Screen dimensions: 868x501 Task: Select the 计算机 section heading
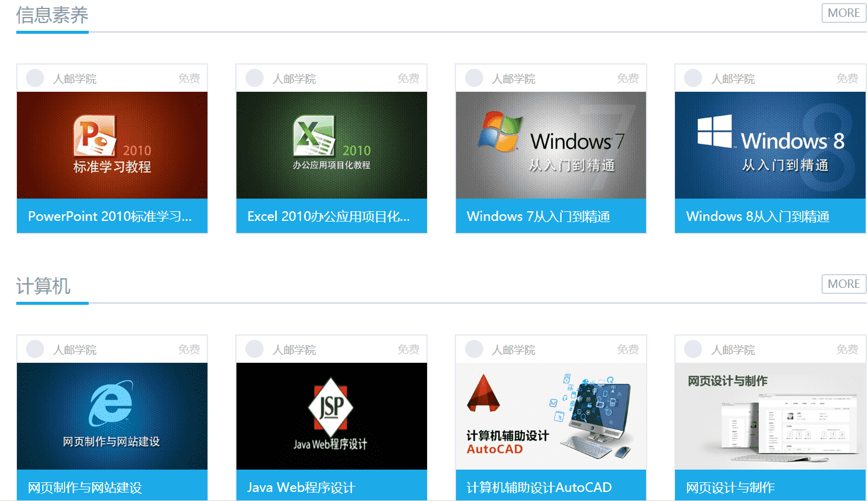click(x=43, y=286)
